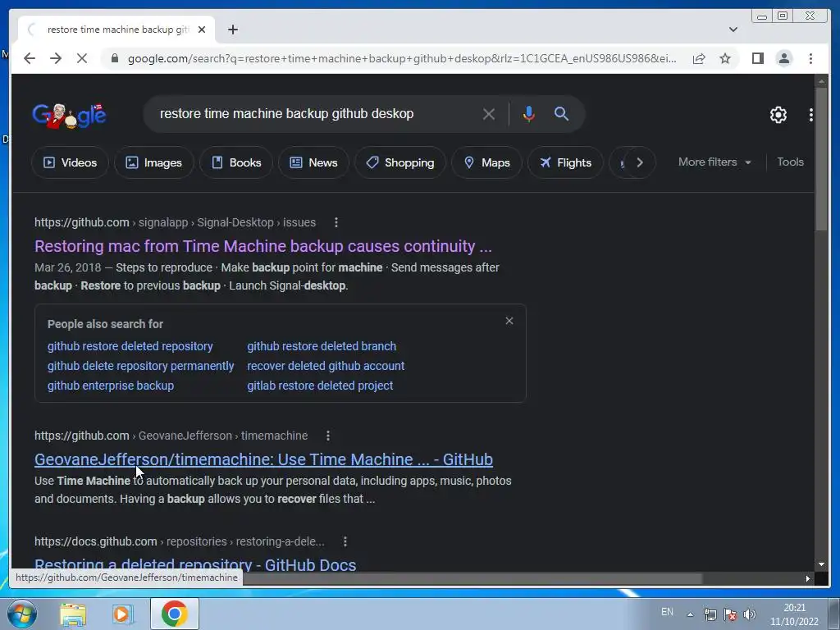Search 'gitlab restore deleted project'

pos(320,386)
